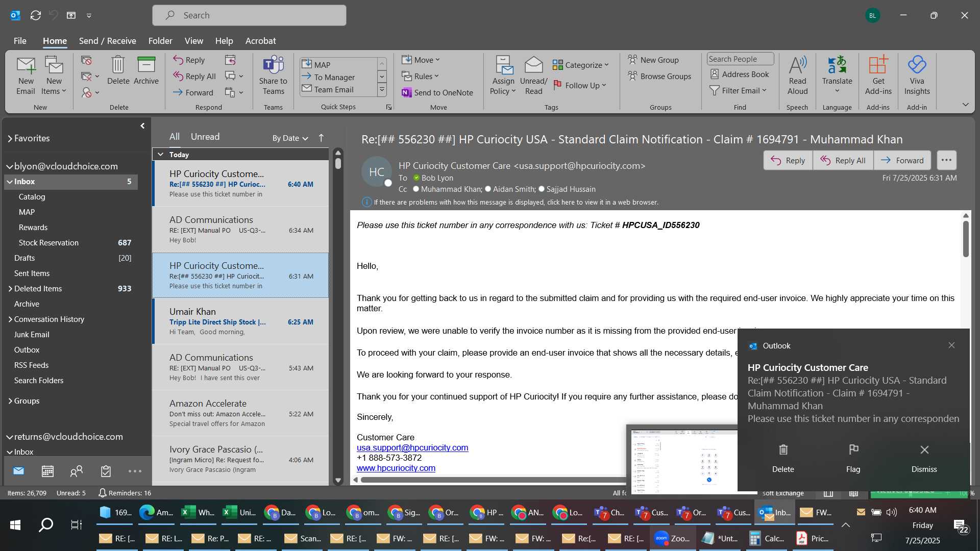Viewport: 980px width, 551px height.
Task: Expand the Conversation History folder
Action: point(10,319)
